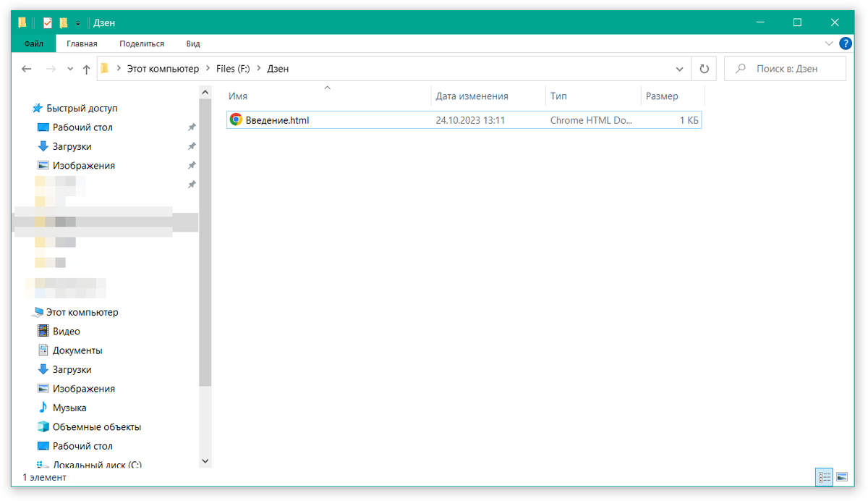Go up one folder level arrow
This screenshot has width=868, height=501.
[87, 69]
